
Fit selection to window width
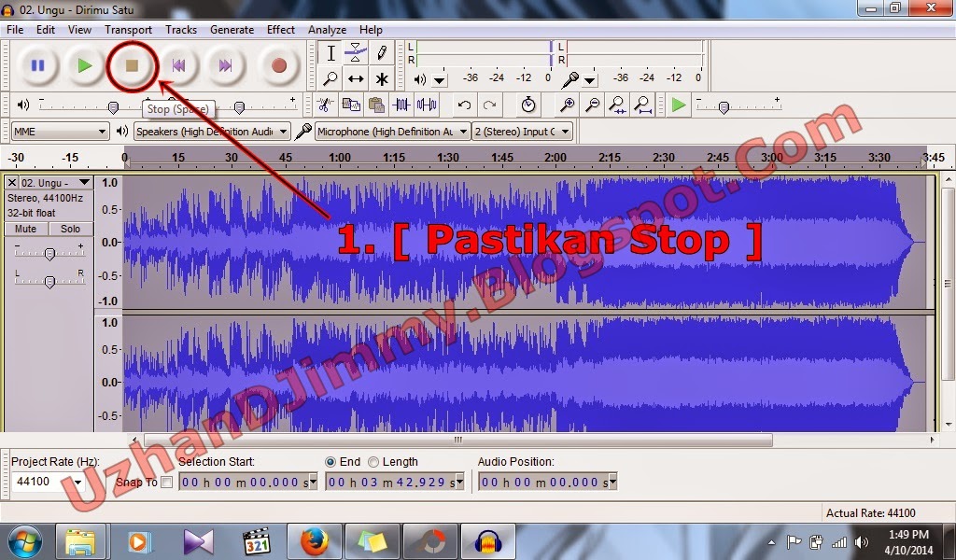pos(617,105)
